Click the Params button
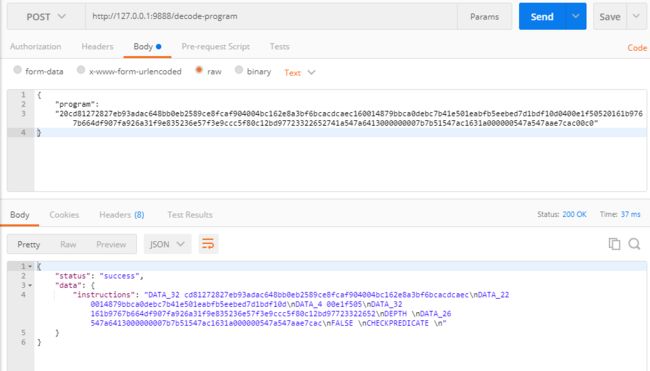Viewport: 650px width, 371px height. tap(484, 17)
